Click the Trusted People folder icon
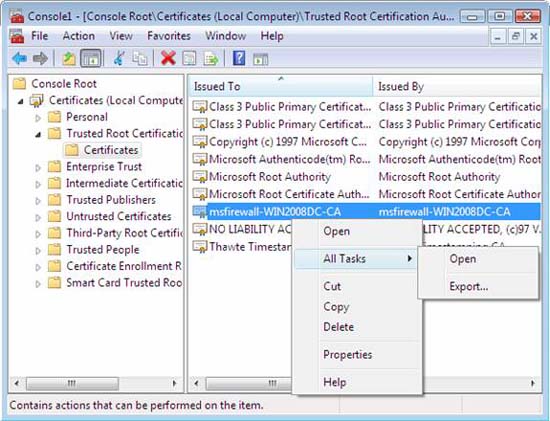 click(x=54, y=250)
